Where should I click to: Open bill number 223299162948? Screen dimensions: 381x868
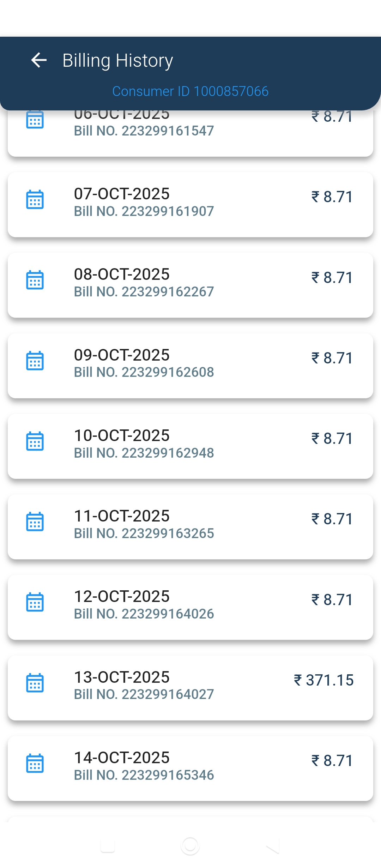point(144,453)
